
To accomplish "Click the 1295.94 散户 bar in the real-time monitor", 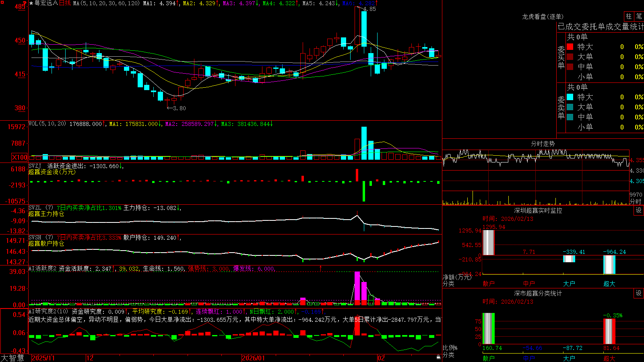I will (489, 243).
